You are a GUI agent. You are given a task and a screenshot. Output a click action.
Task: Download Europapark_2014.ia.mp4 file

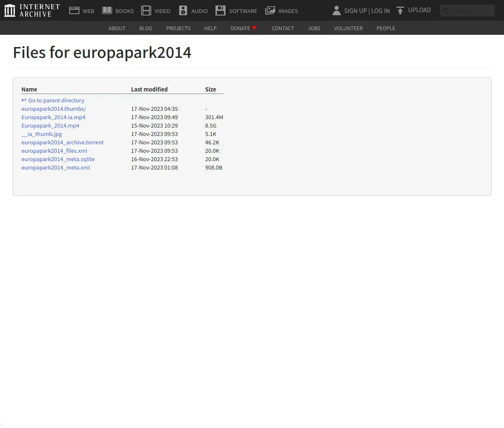[53, 117]
